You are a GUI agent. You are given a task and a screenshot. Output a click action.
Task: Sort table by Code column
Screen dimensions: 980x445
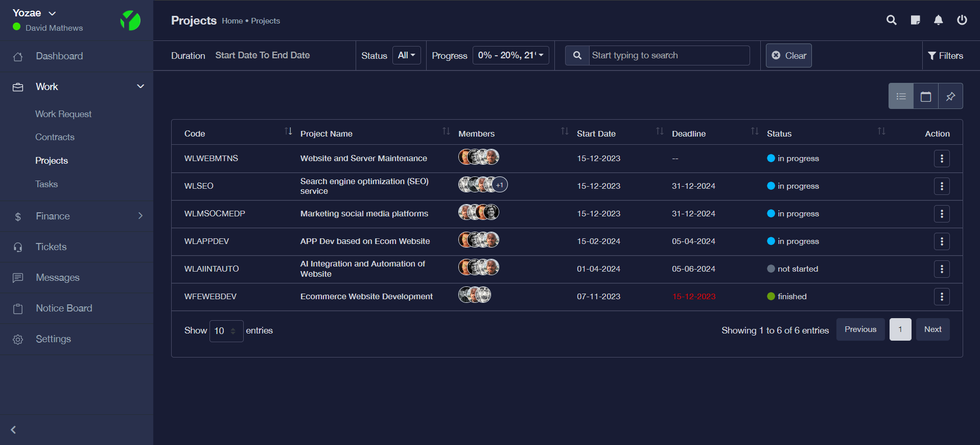(x=288, y=132)
